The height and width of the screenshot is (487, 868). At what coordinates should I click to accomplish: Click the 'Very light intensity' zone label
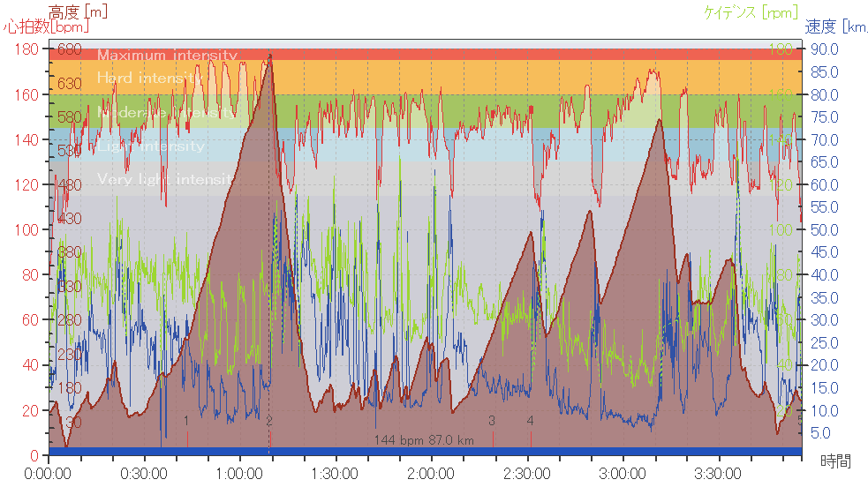[165, 179]
